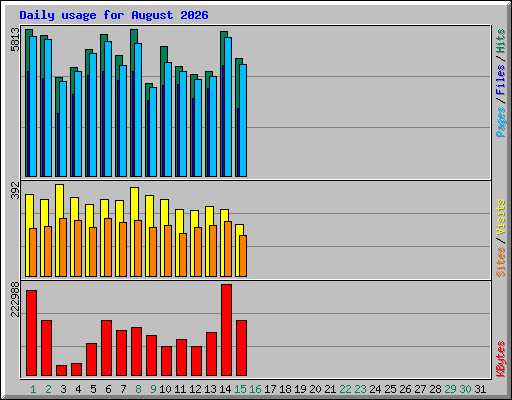This screenshot has height=400, width=512.
Task: Click the yellow 'Visits' legend label
Action: point(501,217)
